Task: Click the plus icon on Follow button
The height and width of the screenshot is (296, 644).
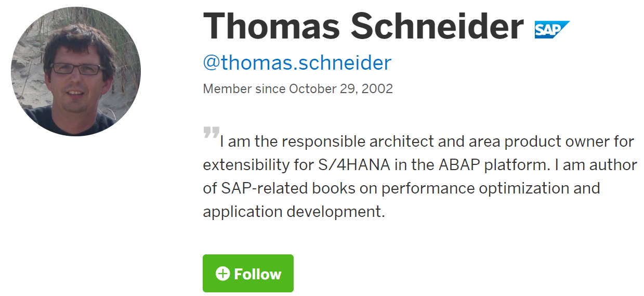Action: (x=222, y=274)
